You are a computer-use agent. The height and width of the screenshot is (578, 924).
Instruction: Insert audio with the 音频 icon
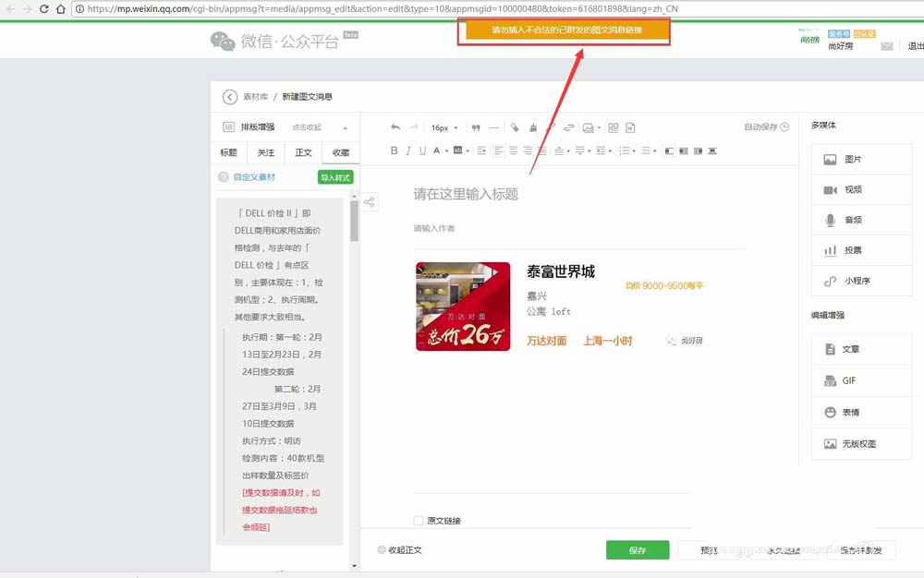pos(861,221)
